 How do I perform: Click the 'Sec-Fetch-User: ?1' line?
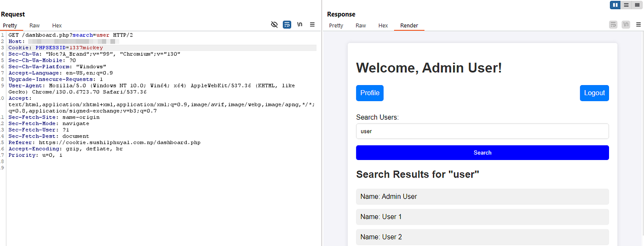pyautogui.click(x=39, y=130)
